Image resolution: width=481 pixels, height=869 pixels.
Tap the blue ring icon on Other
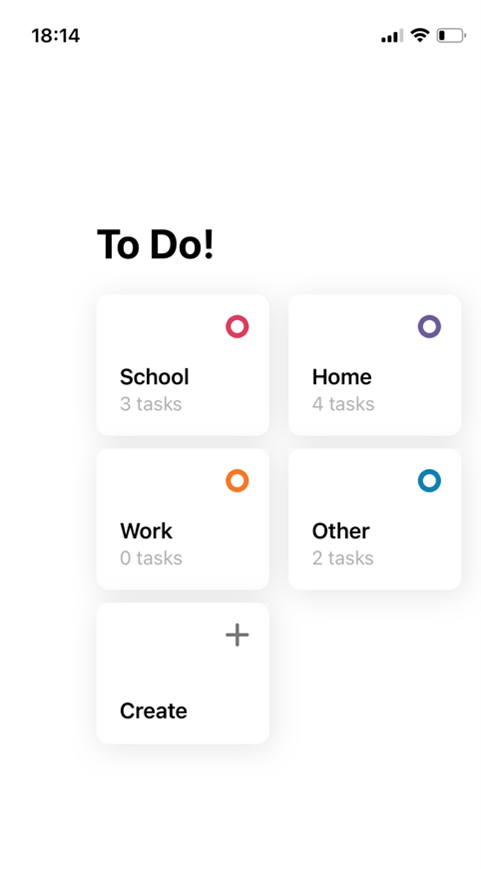click(429, 480)
